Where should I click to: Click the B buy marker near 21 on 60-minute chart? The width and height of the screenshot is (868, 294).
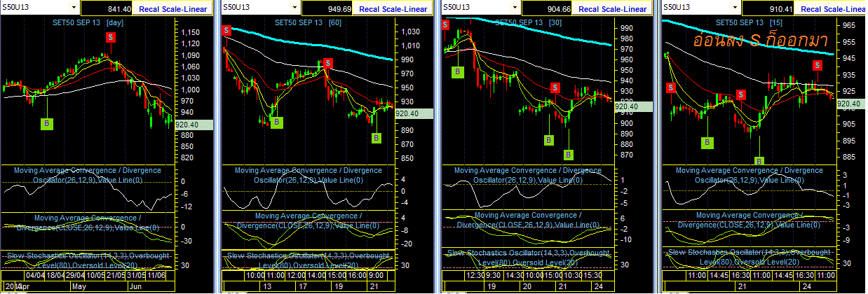click(377, 138)
